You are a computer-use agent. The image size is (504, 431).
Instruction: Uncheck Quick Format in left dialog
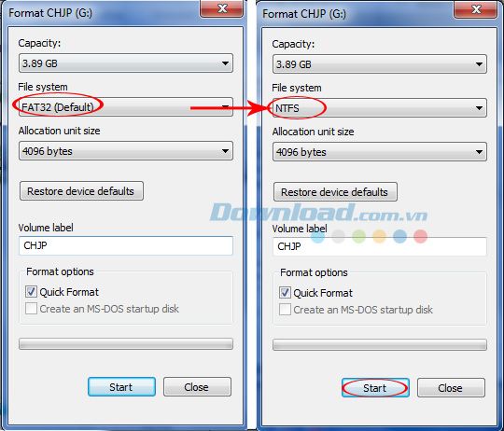click(x=31, y=292)
